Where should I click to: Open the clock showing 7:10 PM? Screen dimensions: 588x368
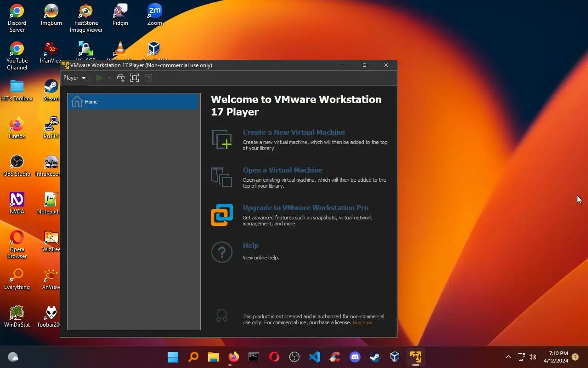pyautogui.click(x=555, y=357)
